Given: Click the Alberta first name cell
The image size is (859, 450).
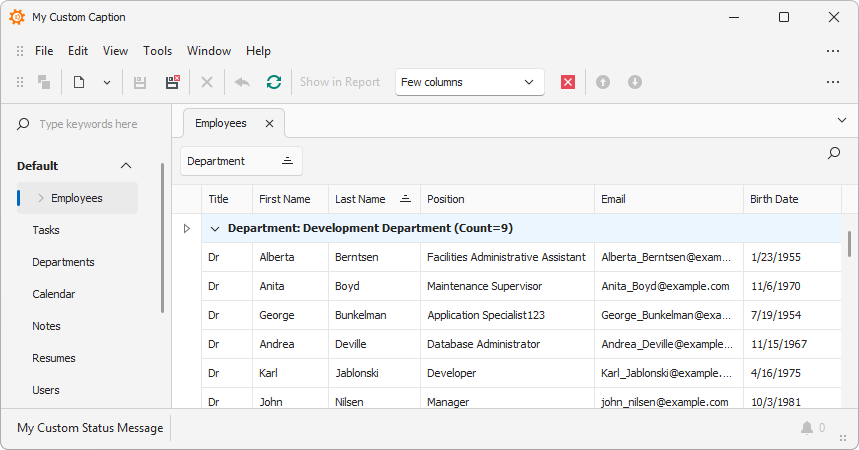Looking at the screenshot, I should click(290, 257).
